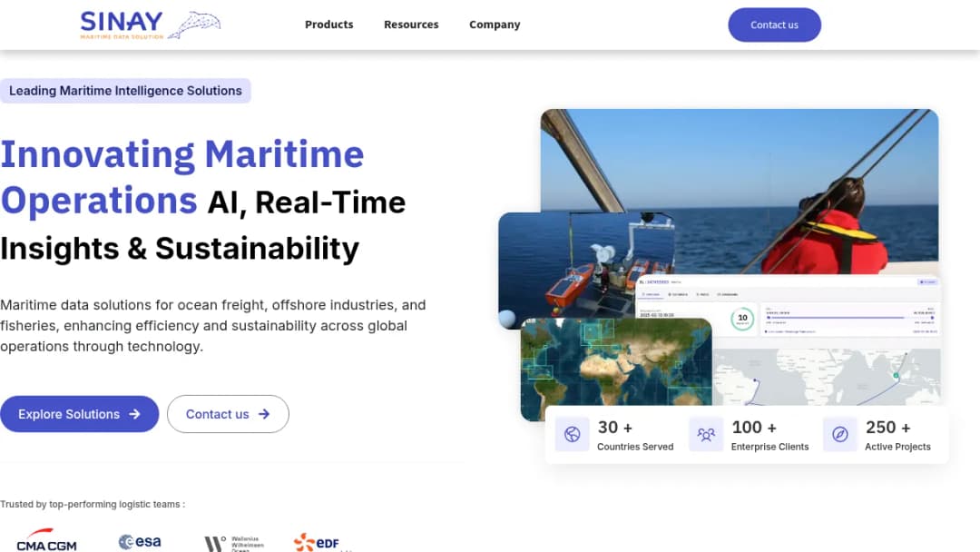Click 'Trusted by top-performing logistic teams' text
980x552 pixels.
[93, 504]
